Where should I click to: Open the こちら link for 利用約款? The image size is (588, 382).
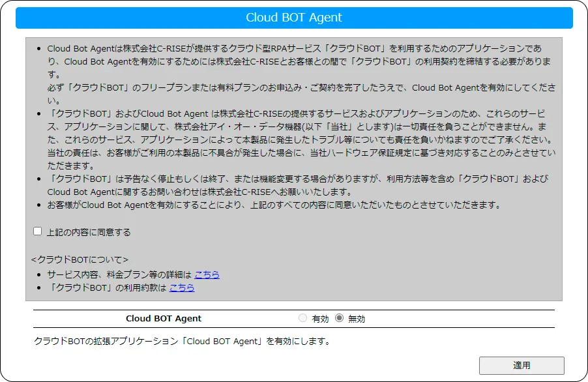coord(182,288)
